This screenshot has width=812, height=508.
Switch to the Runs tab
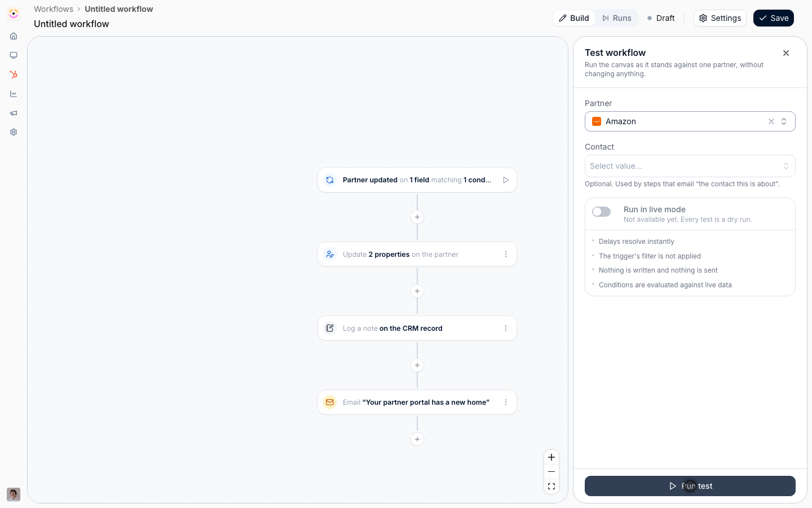click(x=616, y=18)
